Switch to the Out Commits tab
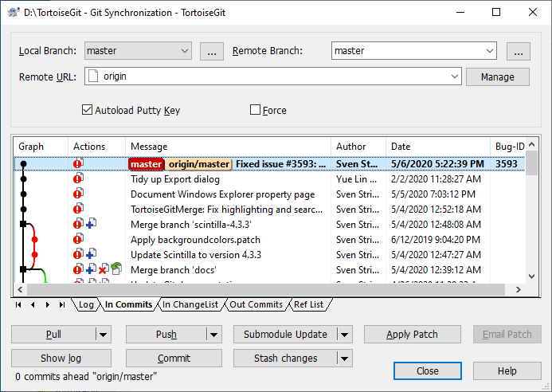This screenshot has width=552, height=392. click(x=256, y=304)
